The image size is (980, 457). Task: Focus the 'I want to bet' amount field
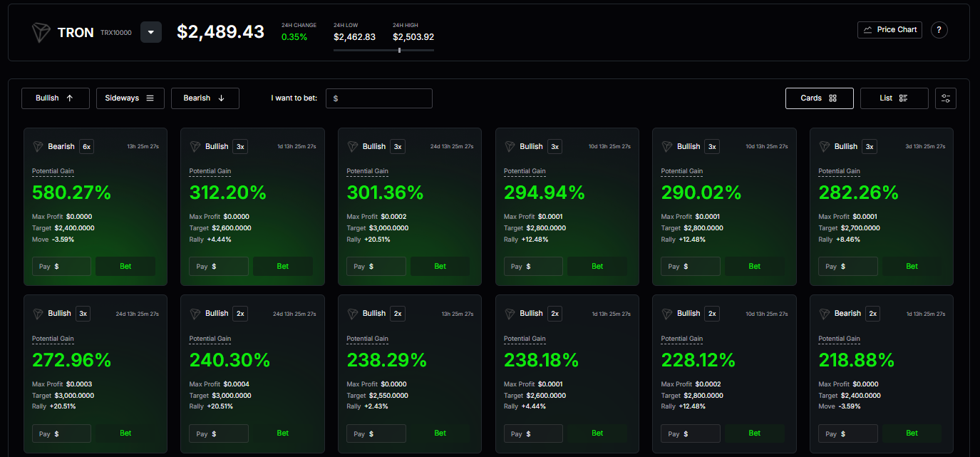click(x=379, y=98)
